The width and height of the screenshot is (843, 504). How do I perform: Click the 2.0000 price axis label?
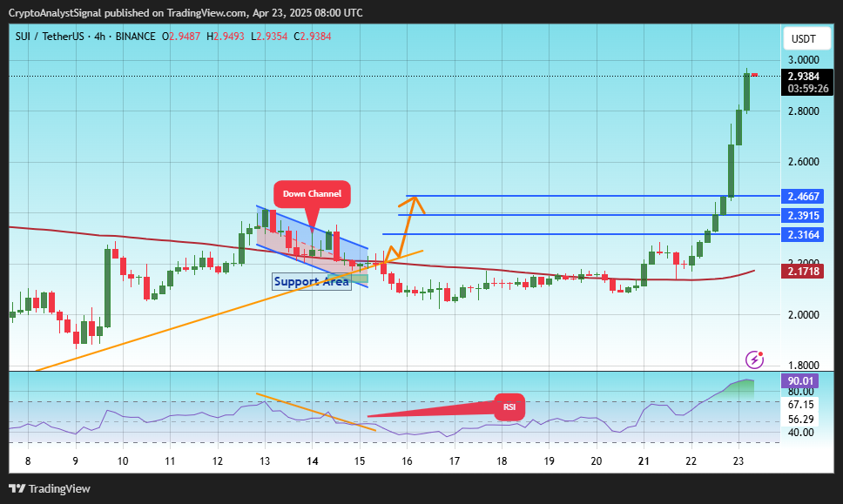[803, 315]
